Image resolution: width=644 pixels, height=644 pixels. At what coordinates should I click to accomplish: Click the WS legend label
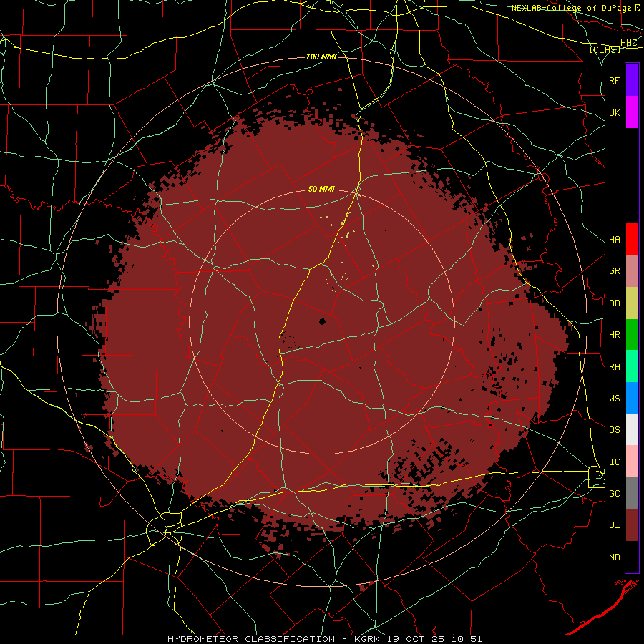tap(614, 398)
